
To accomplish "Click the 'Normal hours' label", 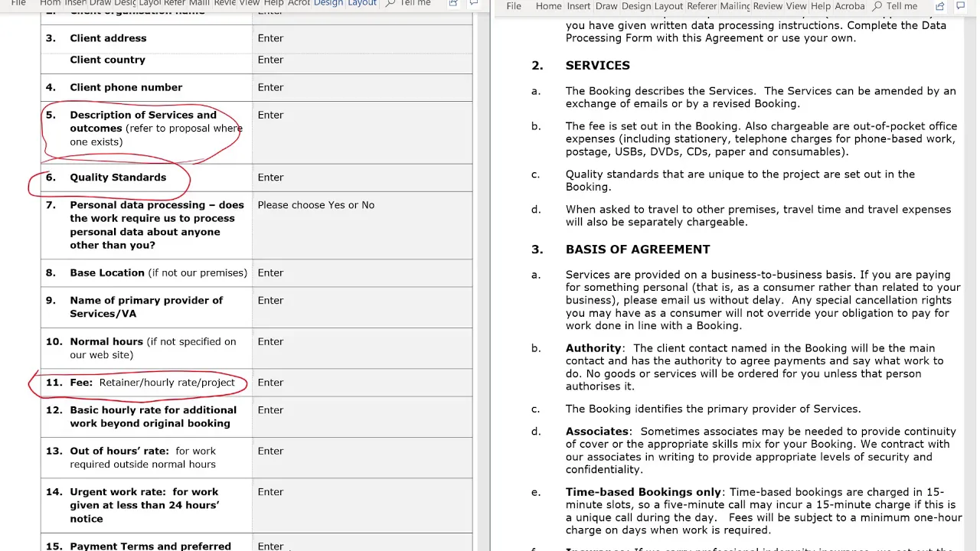I will [x=106, y=342].
